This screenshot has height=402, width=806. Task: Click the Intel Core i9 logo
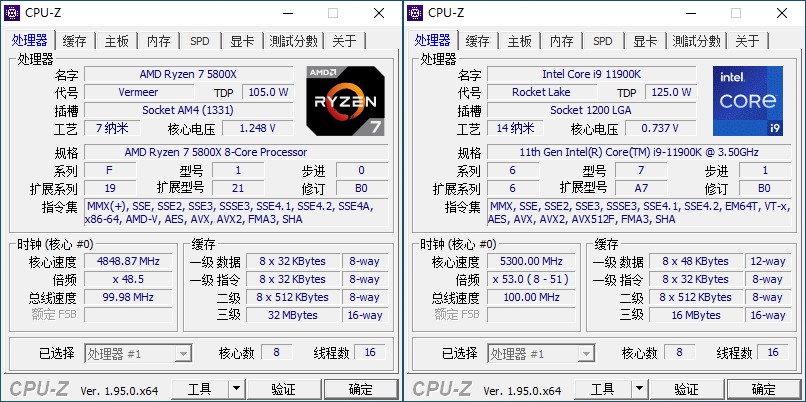pos(748,101)
